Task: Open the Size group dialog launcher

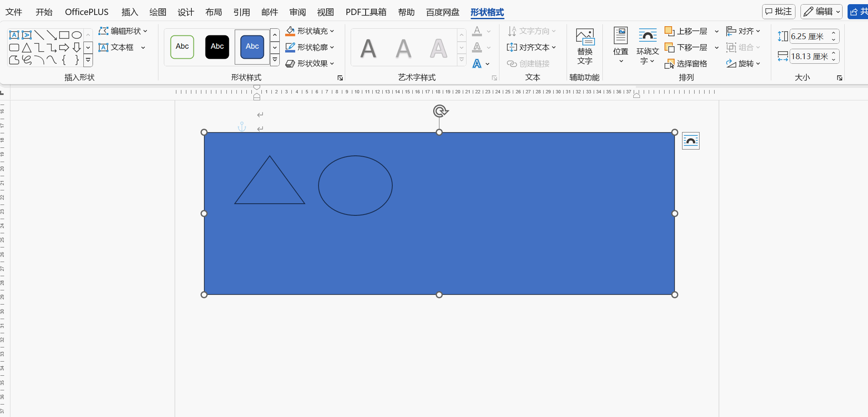Action: (839, 78)
